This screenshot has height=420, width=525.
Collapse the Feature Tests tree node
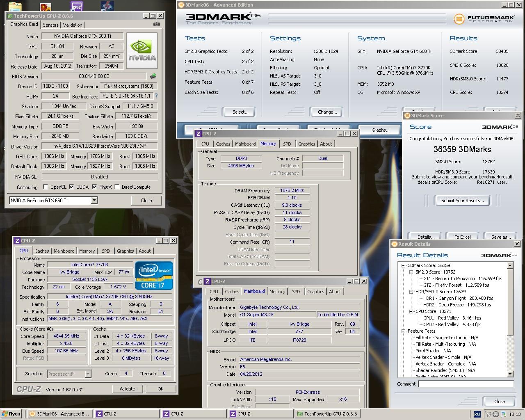pyautogui.click(x=404, y=331)
